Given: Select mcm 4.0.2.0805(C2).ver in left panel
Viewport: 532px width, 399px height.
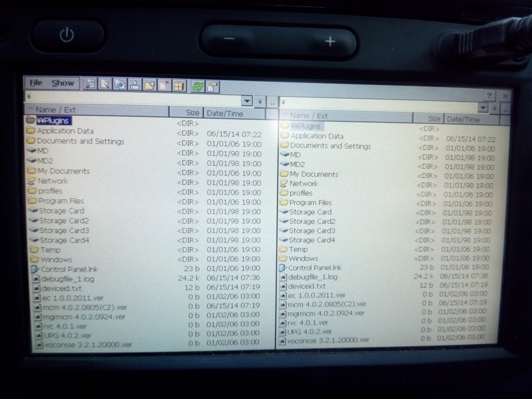Looking at the screenshot, I should tap(85, 308).
